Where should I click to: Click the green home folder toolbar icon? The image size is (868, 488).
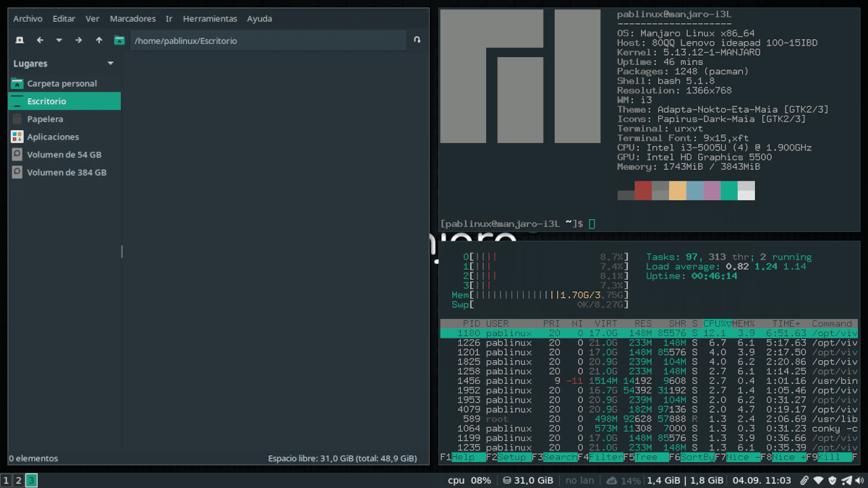click(119, 40)
